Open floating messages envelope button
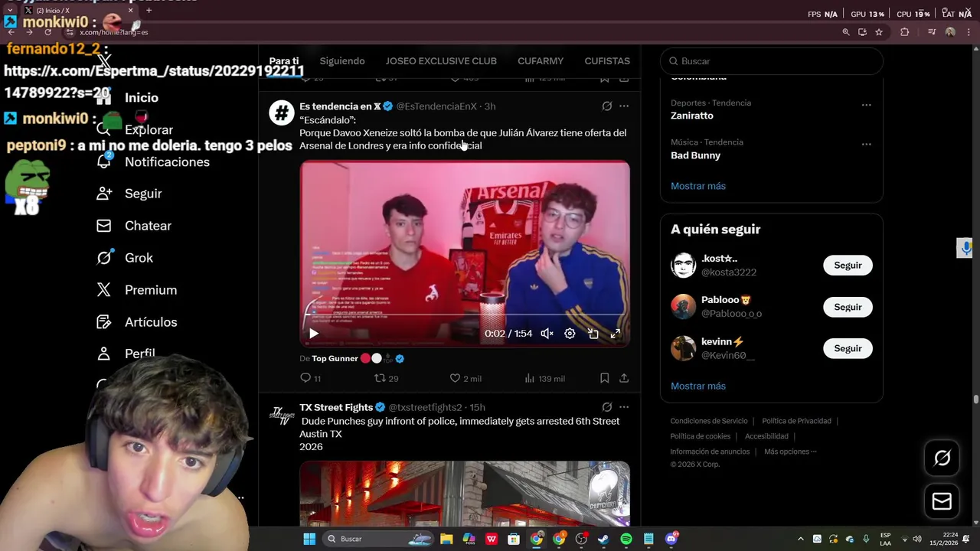The height and width of the screenshot is (551, 980). click(x=942, y=501)
